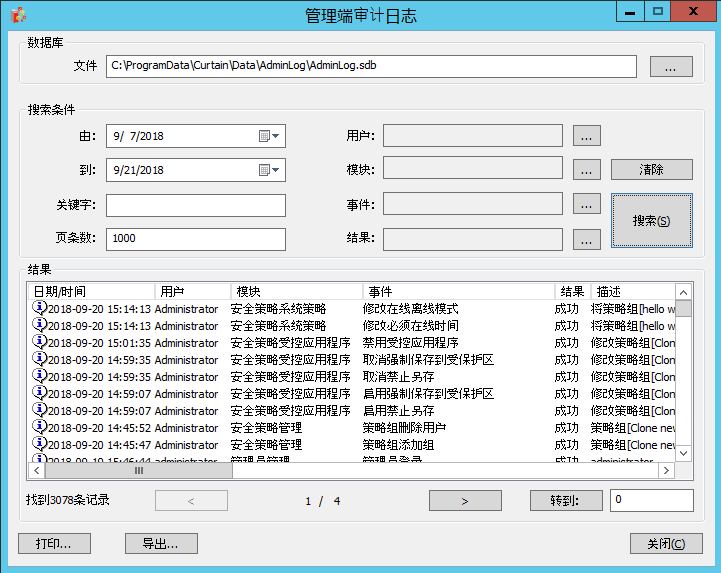The image size is (721, 573).
Task: Click timestamp 2018-09-20 15:01:35
Action: click(x=99, y=343)
